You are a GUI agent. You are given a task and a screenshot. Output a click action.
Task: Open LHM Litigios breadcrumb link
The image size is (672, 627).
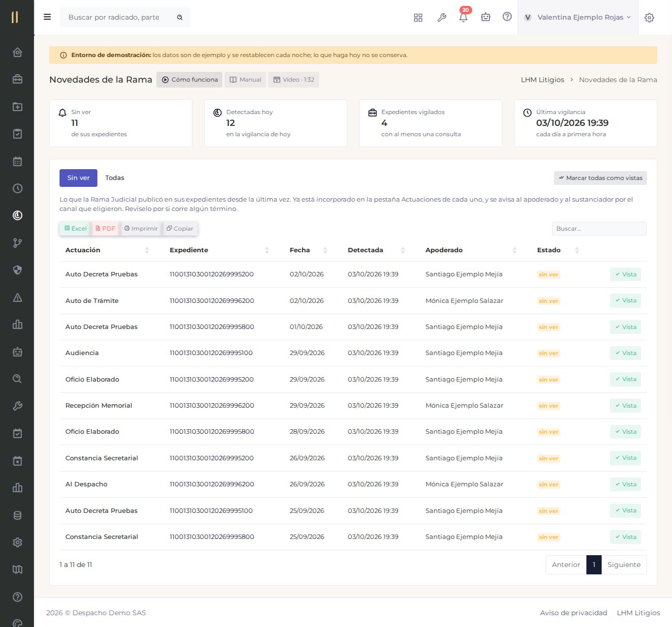(x=543, y=80)
